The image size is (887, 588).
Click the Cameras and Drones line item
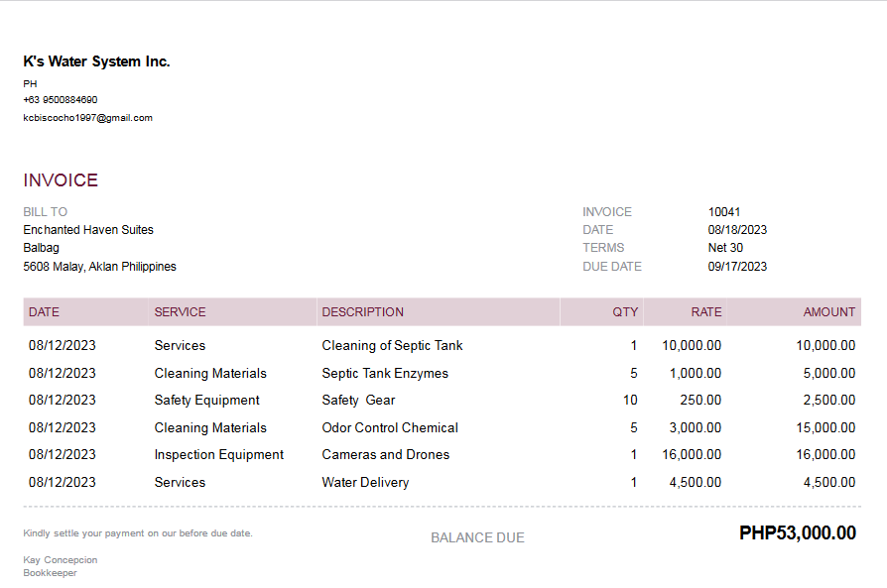pyautogui.click(x=385, y=455)
